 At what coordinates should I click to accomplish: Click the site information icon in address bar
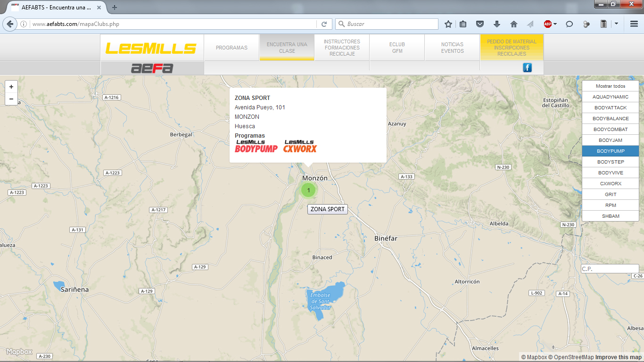point(24,24)
